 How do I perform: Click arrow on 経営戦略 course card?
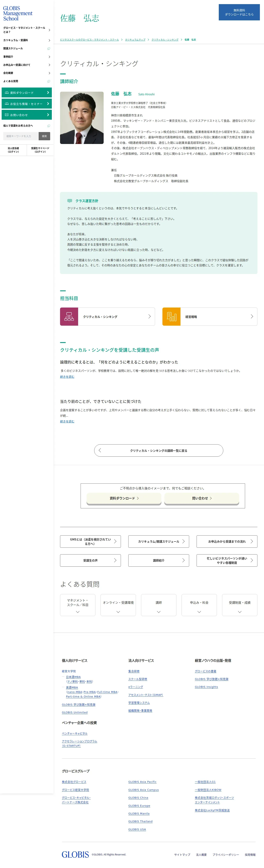coord(252,316)
